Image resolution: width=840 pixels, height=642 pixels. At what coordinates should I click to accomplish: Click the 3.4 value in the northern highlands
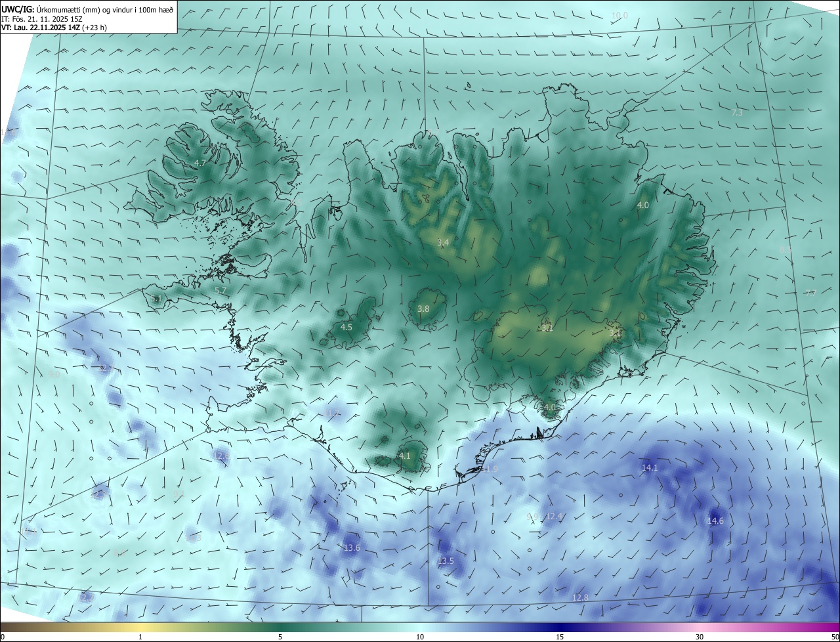pos(443,242)
